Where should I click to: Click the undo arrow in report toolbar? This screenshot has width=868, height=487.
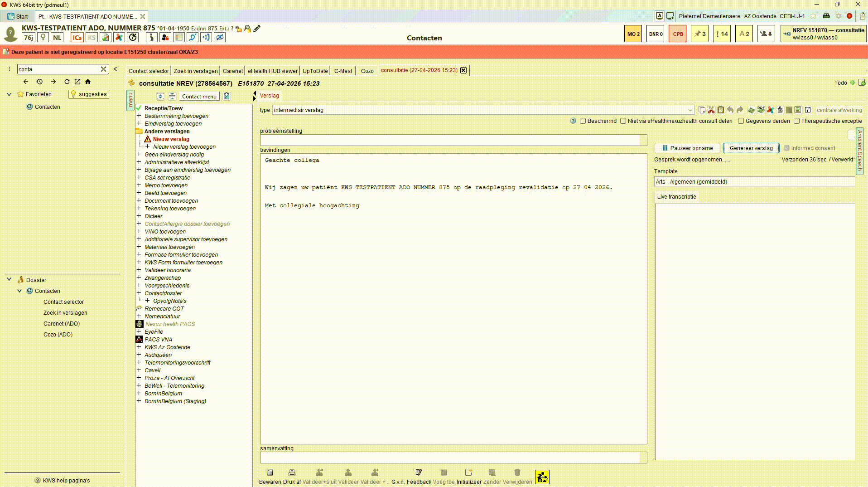pos(730,110)
